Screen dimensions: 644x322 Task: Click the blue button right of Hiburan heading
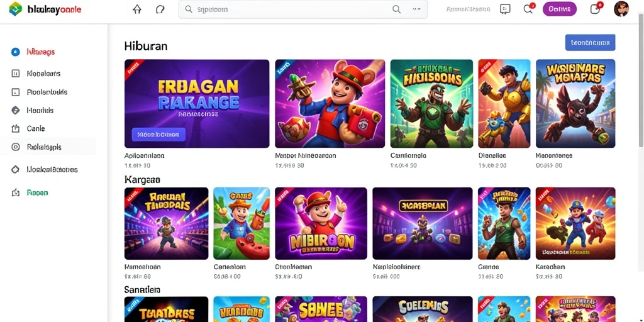(x=590, y=42)
